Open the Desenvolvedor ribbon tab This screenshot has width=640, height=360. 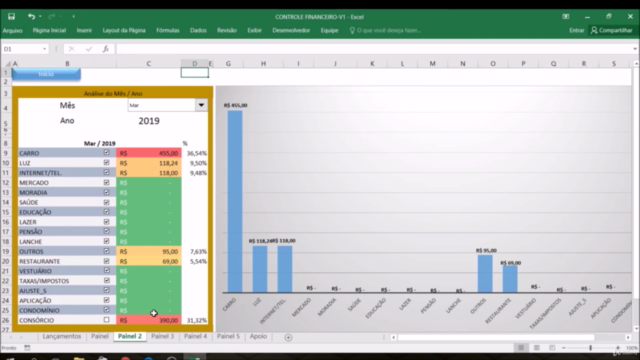coord(291,30)
